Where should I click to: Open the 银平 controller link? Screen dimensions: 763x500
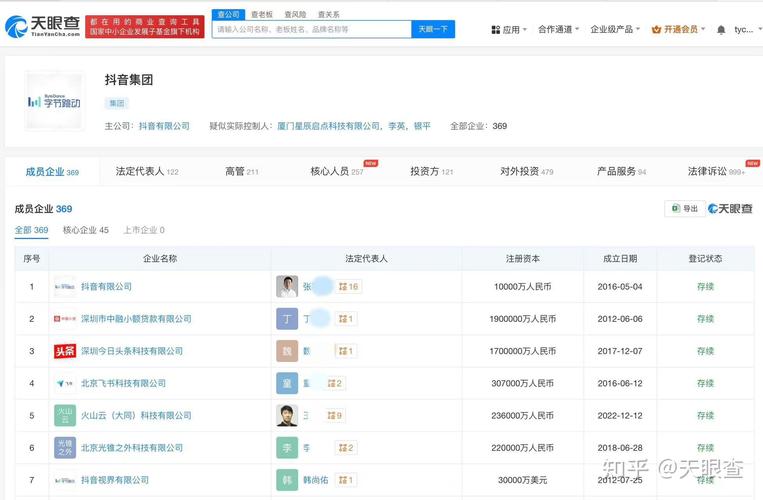422,126
